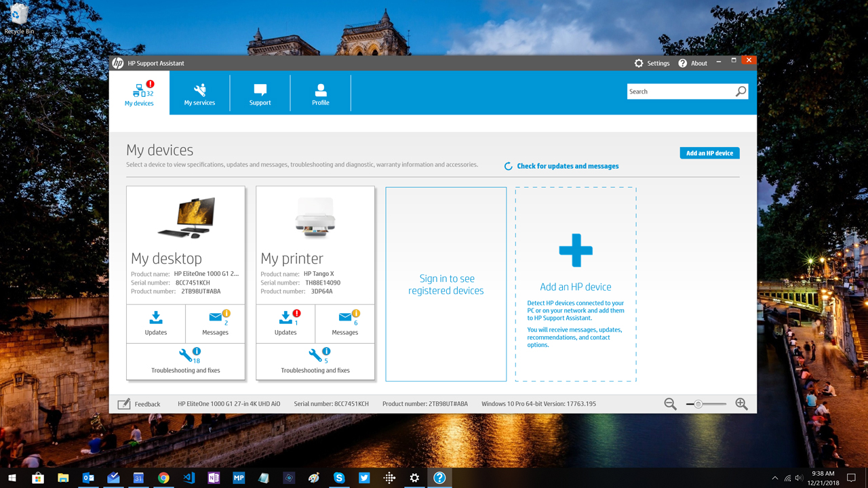
Task: Click Sign in to see registered devices
Action: [x=446, y=285]
